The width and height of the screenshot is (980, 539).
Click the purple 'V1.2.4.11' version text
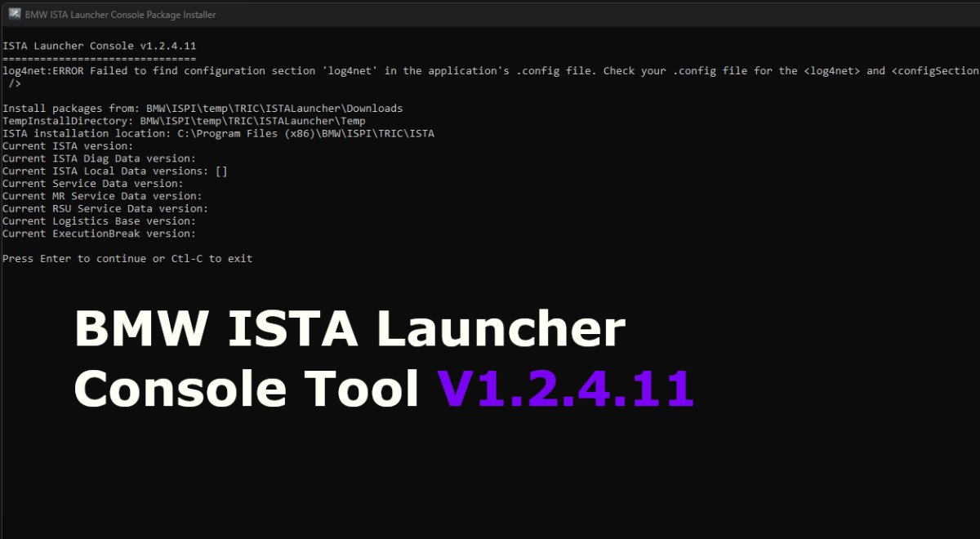click(565, 388)
